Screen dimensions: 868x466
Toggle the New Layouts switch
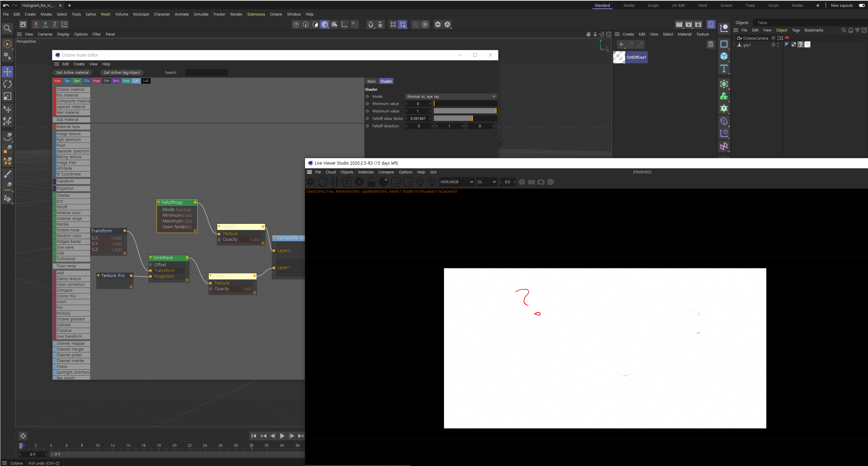pyautogui.click(x=861, y=5)
